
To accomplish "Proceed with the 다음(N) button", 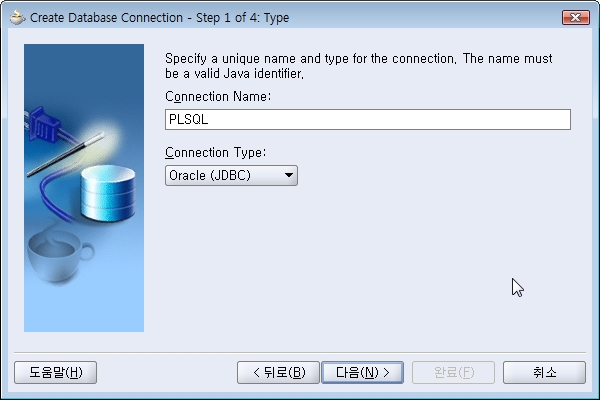I will pyautogui.click(x=362, y=372).
